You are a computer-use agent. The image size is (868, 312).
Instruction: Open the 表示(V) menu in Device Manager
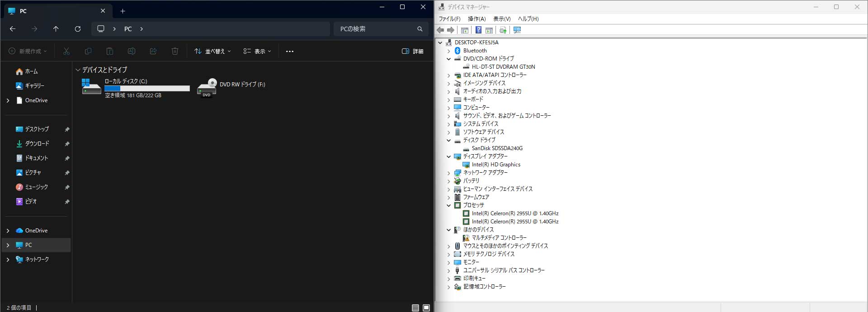501,19
